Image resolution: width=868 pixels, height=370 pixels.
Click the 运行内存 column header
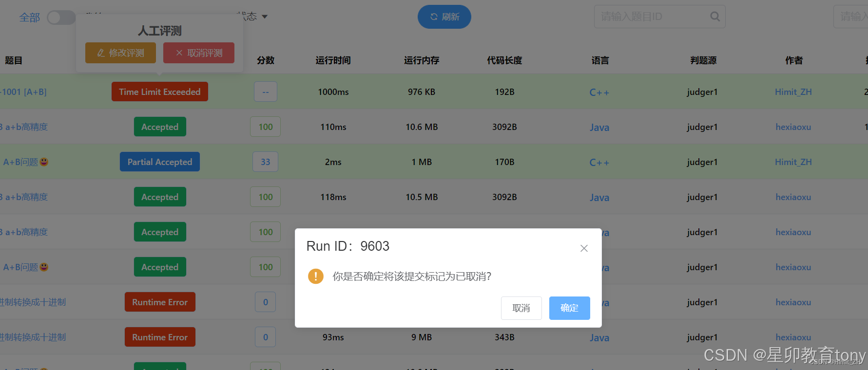click(422, 60)
